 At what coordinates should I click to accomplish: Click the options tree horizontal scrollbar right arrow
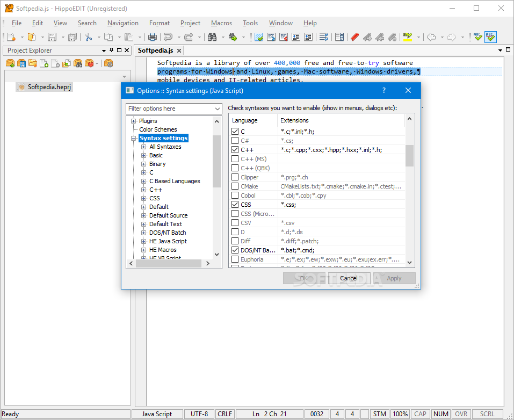click(207, 263)
